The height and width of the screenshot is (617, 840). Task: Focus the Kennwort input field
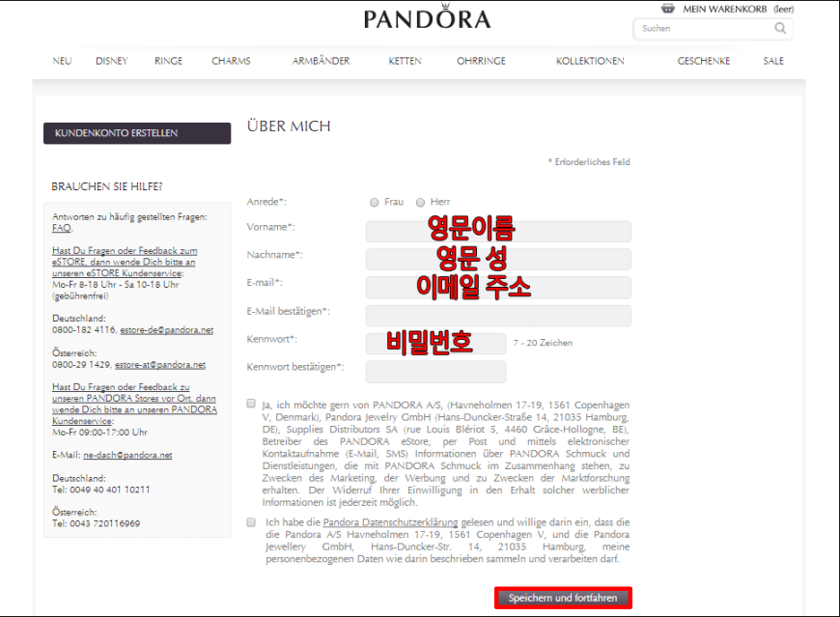(x=436, y=344)
